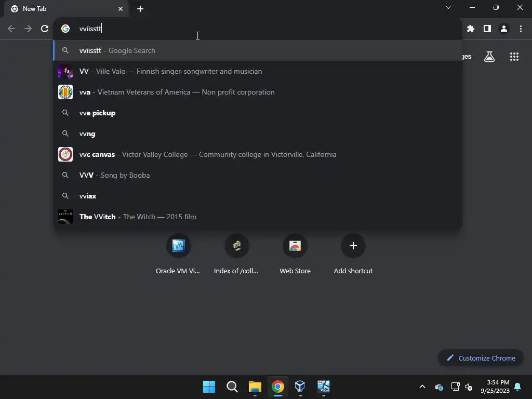The width and height of the screenshot is (532, 399).
Task: Open File Explorer from the taskbar
Action: click(255, 387)
